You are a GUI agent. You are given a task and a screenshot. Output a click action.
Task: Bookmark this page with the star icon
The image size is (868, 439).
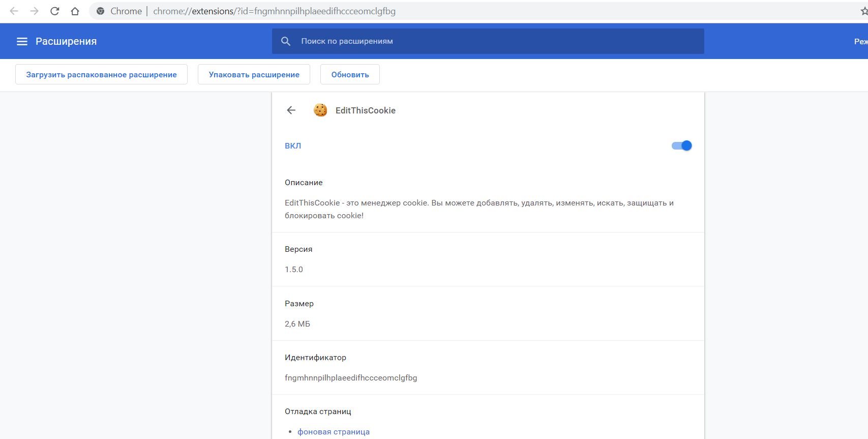(x=863, y=11)
